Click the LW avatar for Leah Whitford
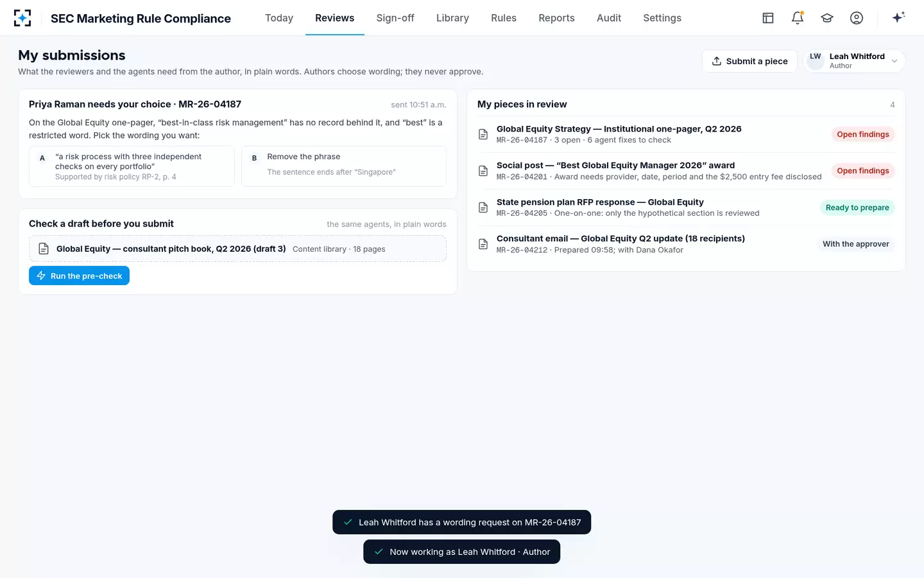The width and height of the screenshot is (924, 578). pyautogui.click(x=816, y=61)
